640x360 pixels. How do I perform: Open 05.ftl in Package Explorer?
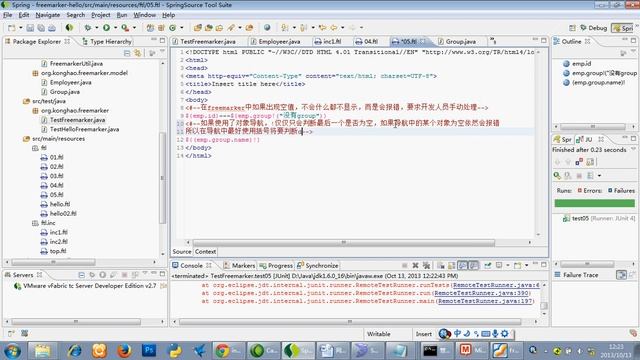56,195
